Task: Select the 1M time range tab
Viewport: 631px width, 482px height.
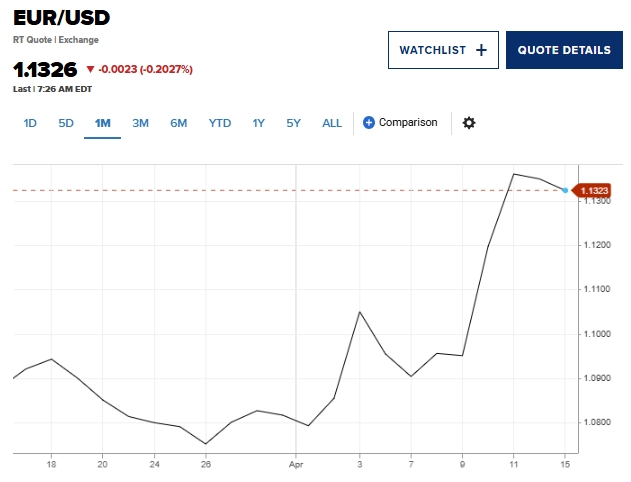Action: [102, 123]
